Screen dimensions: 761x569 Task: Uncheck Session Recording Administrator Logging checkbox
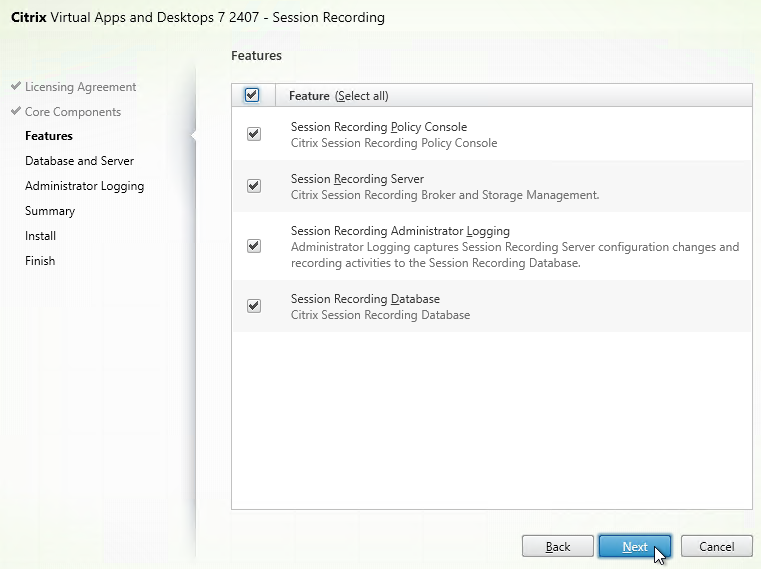[x=254, y=246]
